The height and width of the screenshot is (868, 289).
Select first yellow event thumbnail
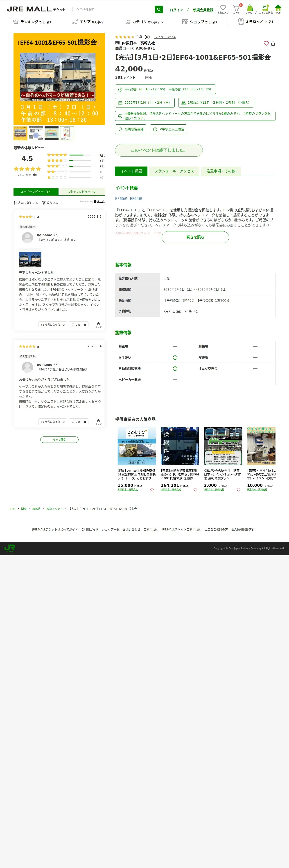click(20, 133)
